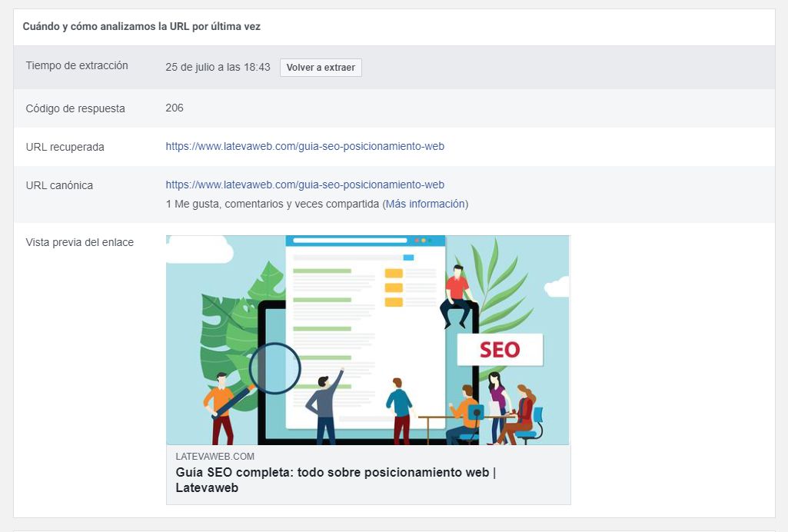
Task: Open the "Guía SEO completa" preview title
Action: coord(336,480)
